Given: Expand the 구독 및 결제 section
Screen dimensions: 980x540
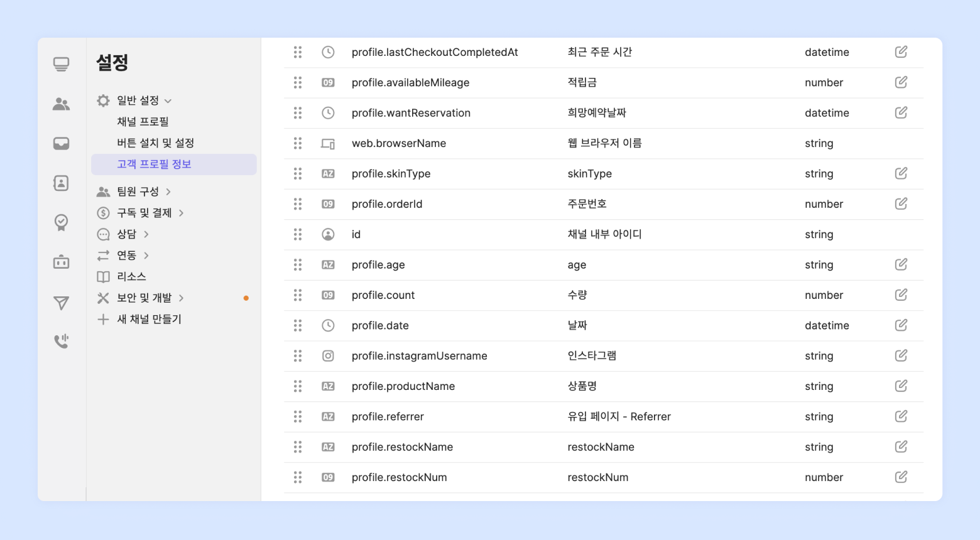Looking at the screenshot, I should (181, 213).
